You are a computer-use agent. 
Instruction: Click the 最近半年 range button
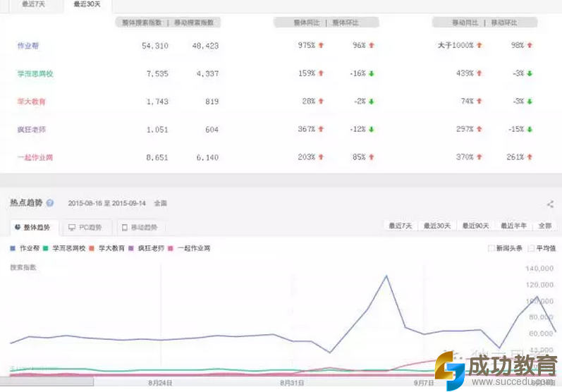click(x=515, y=226)
